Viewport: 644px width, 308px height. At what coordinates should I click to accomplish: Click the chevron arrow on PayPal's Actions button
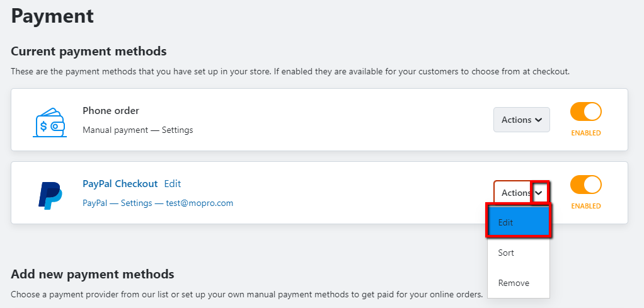click(x=540, y=192)
